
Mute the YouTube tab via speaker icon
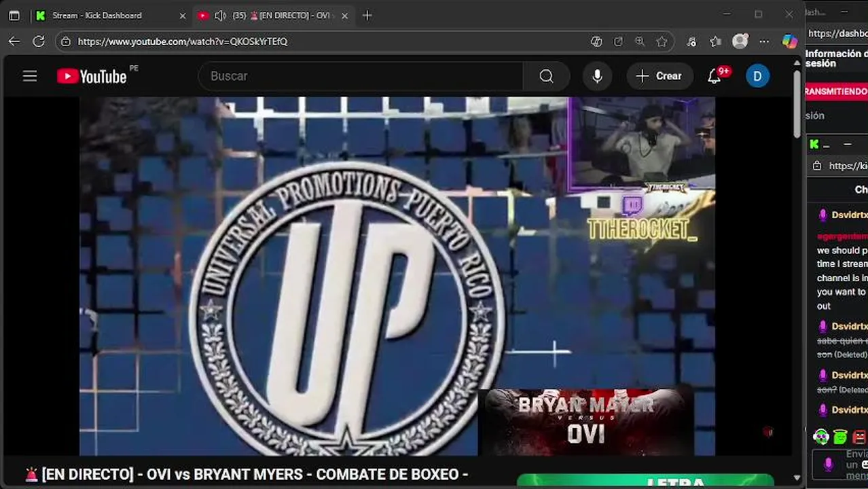(220, 15)
